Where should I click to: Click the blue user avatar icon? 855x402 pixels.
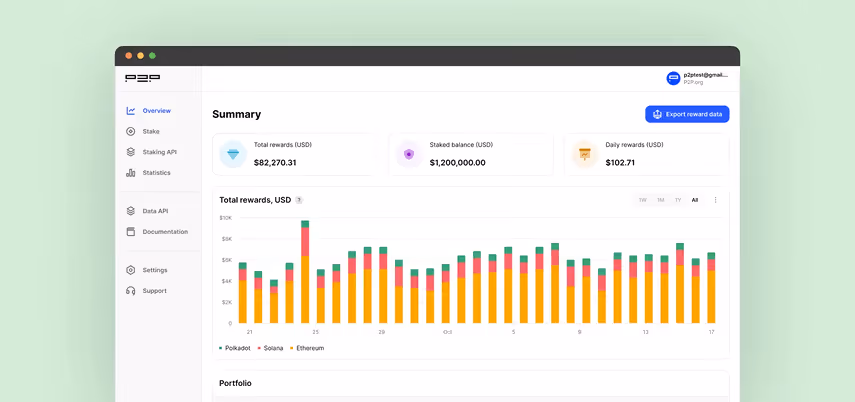[x=673, y=79]
